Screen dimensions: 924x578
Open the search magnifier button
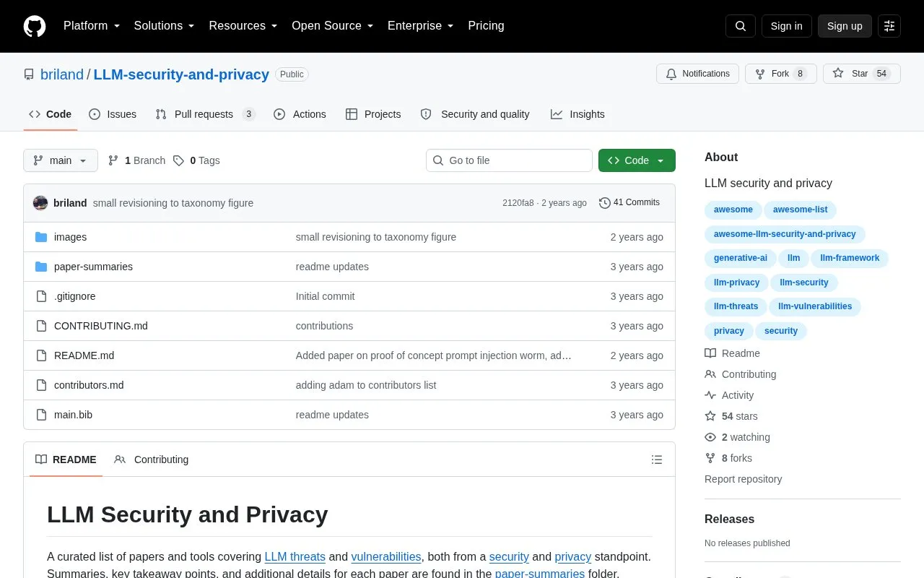click(741, 26)
